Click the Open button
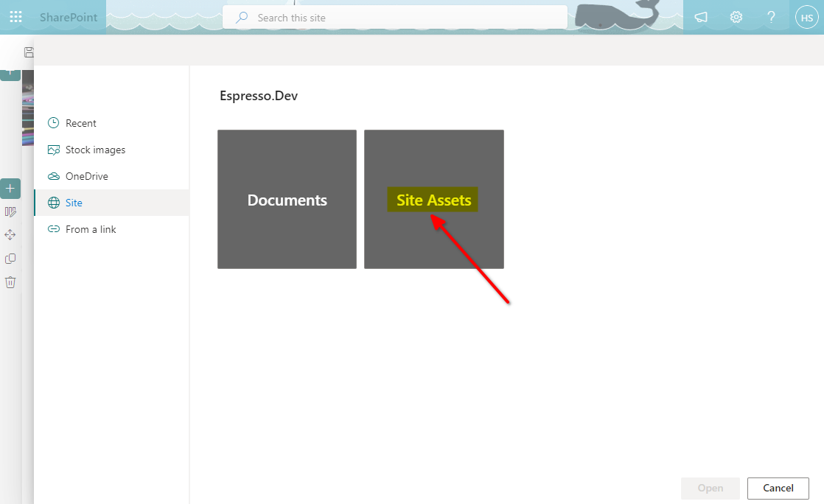This screenshot has width=824, height=504. coord(710,489)
